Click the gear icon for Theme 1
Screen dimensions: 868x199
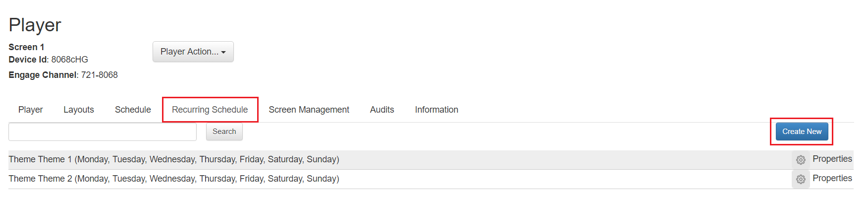click(x=801, y=160)
